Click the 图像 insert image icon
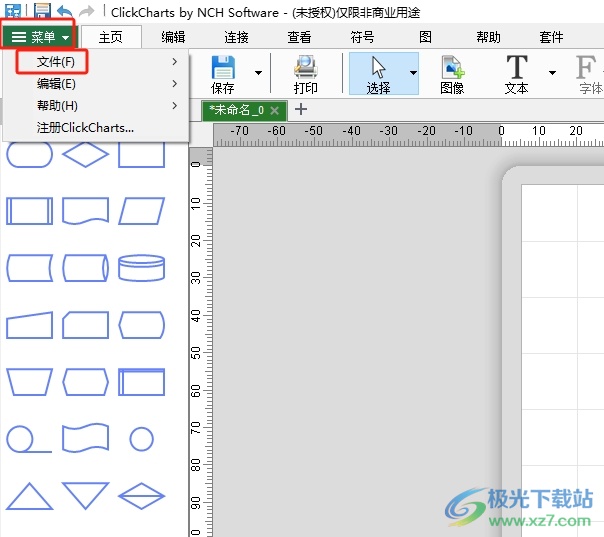 452,74
